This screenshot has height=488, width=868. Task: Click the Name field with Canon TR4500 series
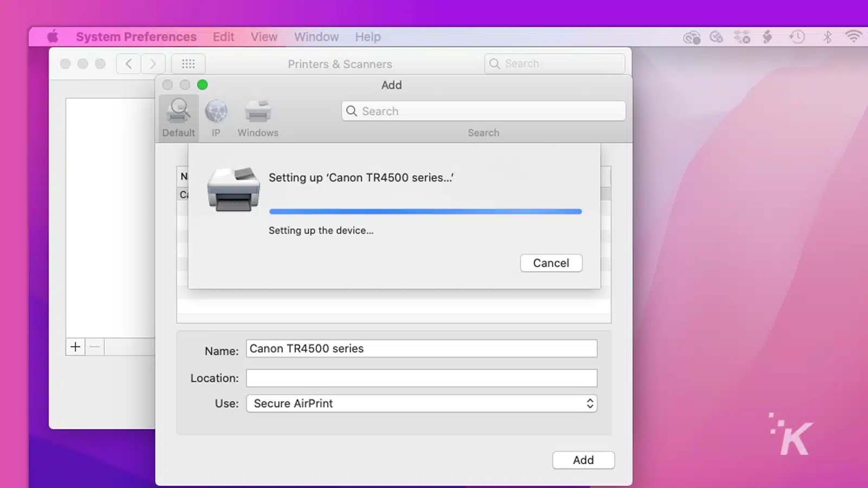(x=422, y=349)
